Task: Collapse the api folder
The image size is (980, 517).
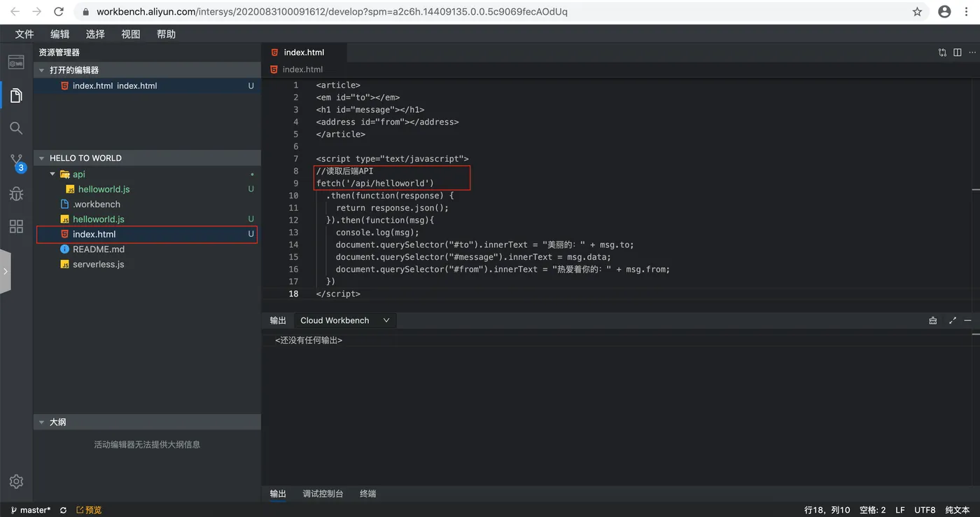Action: pyautogui.click(x=52, y=174)
